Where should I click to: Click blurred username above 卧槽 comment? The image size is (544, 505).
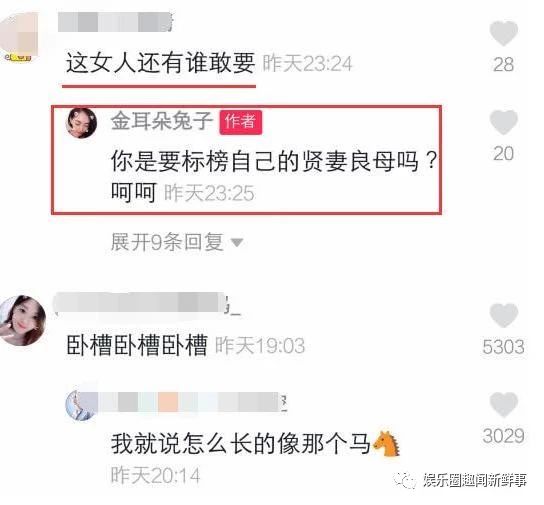[147, 304]
